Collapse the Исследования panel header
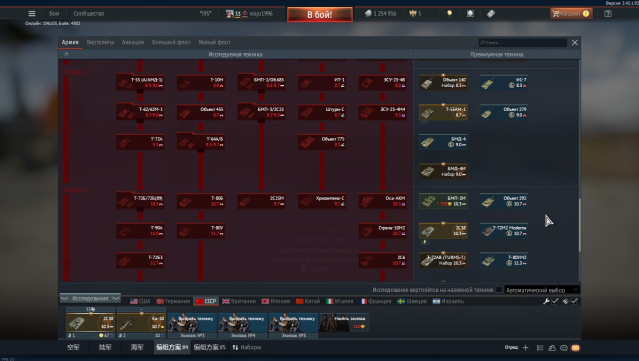The height and width of the screenshot is (361, 639). click(90, 298)
